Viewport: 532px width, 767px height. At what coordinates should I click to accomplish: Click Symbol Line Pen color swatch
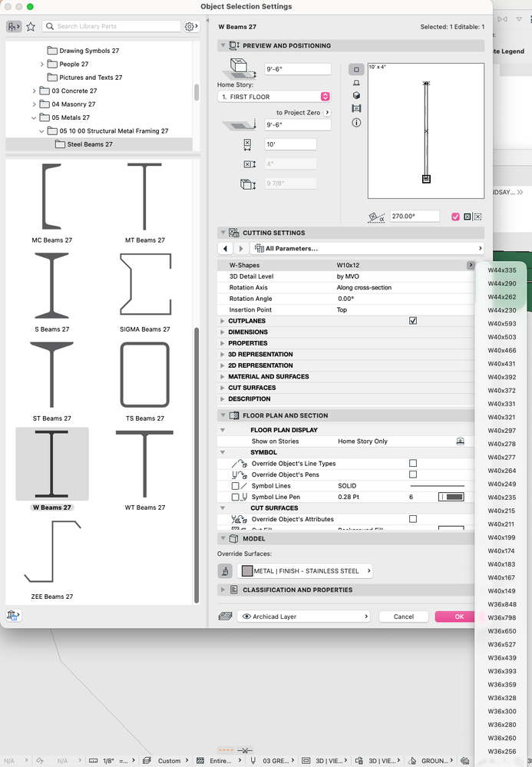pos(451,497)
